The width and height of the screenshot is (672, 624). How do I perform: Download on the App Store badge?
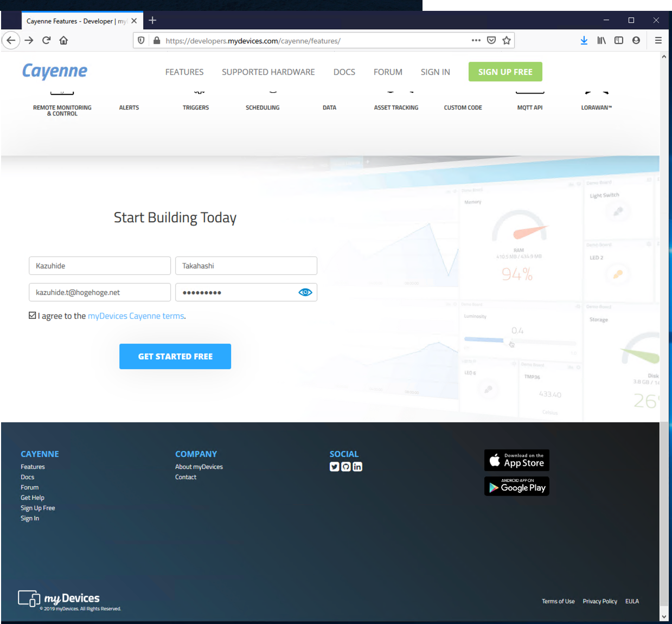pos(517,460)
